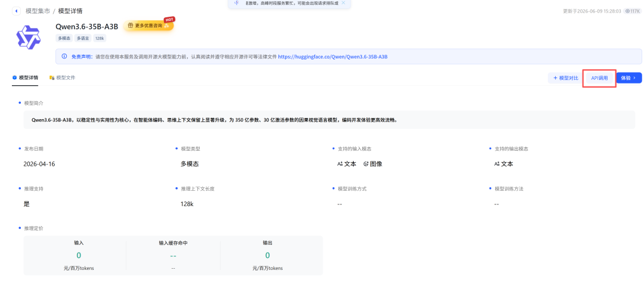Click the 输入 price value 0
The image size is (644, 289).
(79, 256)
